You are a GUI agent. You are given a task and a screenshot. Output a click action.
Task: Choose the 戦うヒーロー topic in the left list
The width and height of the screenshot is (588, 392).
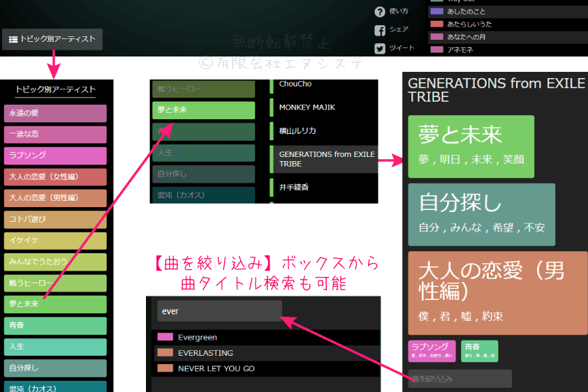tap(55, 283)
